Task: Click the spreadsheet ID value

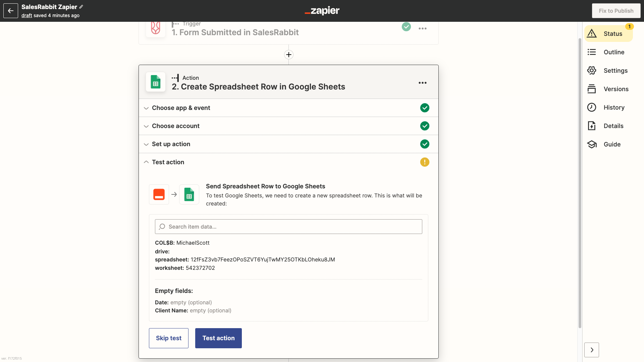Action: 263,259
